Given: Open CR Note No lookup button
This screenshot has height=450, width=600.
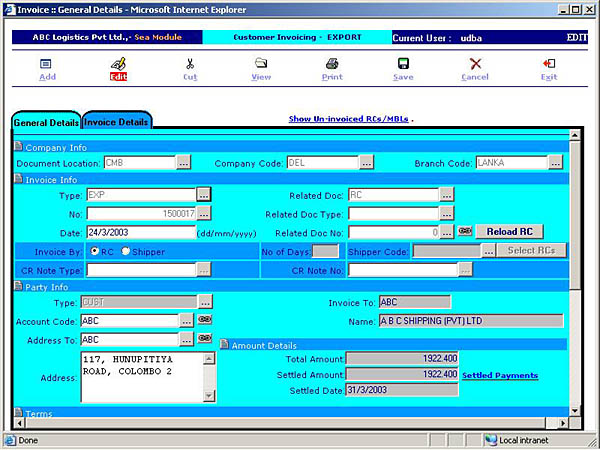Looking at the screenshot, I should coord(465,270).
